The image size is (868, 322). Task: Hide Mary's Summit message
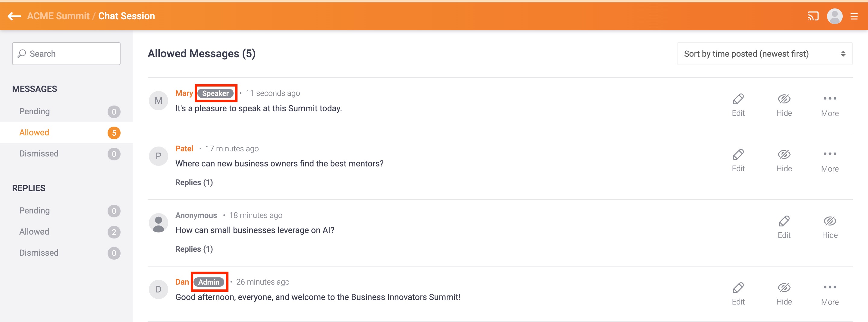tap(784, 105)
